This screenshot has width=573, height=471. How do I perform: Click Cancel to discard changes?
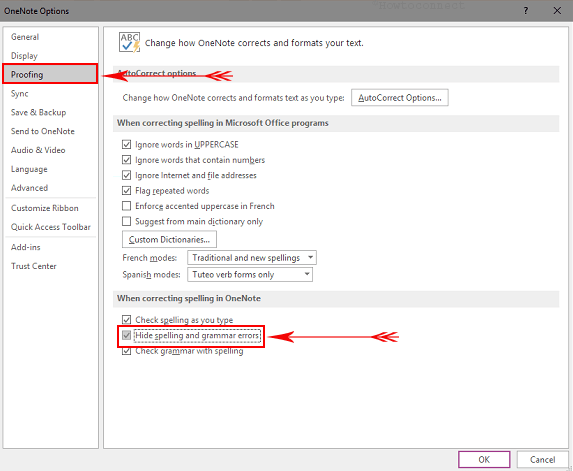(543, 459)
